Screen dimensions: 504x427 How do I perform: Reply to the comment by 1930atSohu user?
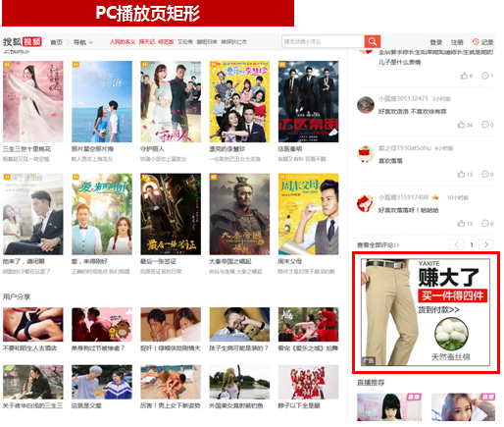[x=485, y=174]
